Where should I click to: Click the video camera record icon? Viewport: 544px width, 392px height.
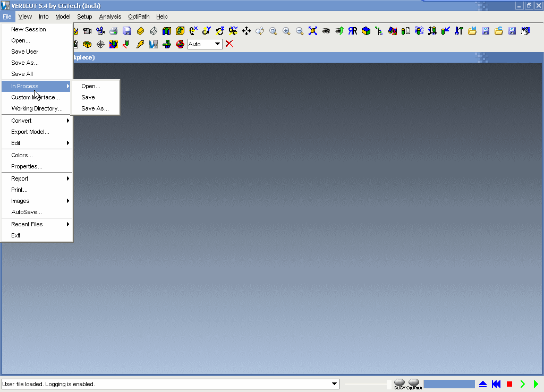point(87,31)
